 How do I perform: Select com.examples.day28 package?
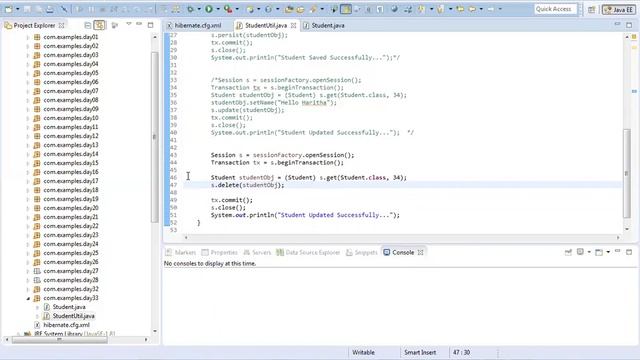click(x=71, y=280)
